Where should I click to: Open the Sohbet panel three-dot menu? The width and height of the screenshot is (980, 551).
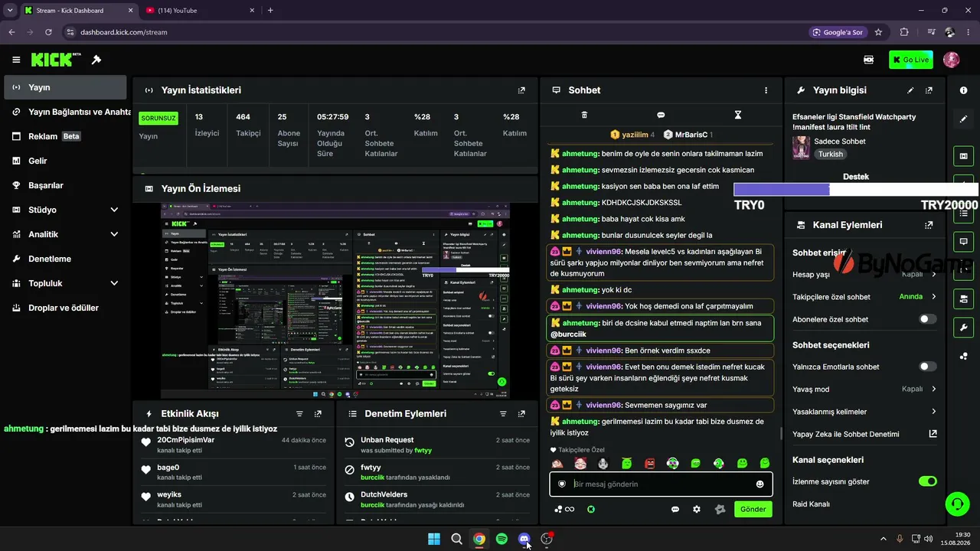[x=766, y=90]
